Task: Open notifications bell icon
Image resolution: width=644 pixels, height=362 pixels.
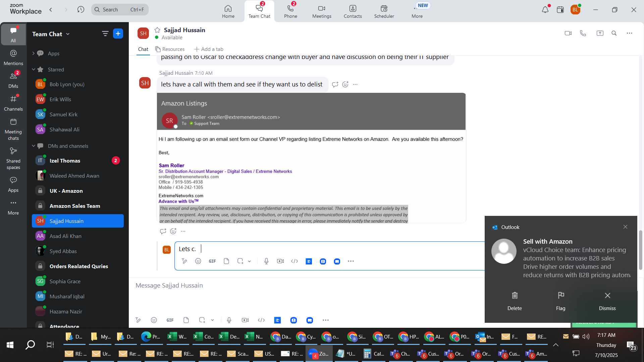Action: pos(545,10)
